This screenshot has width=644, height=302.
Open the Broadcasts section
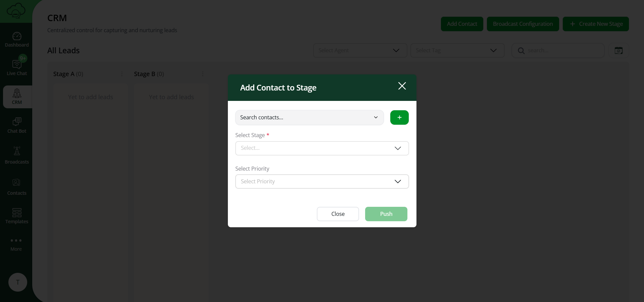(x=16, y=155)
